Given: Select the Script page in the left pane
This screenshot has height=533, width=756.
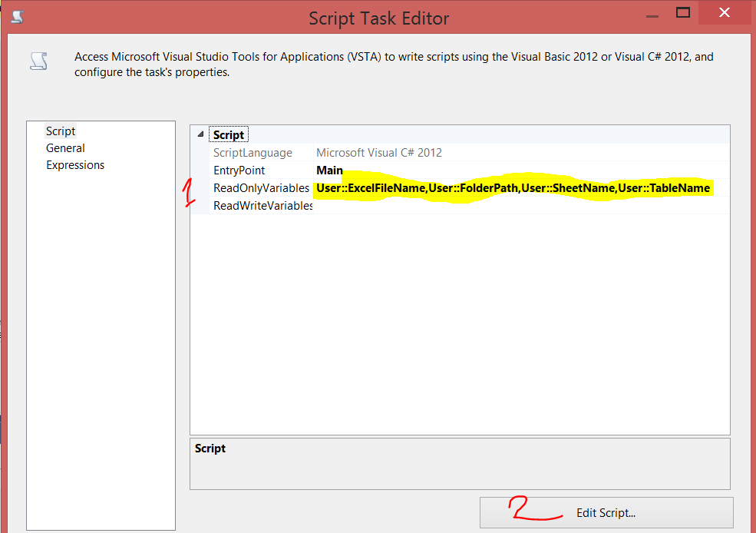Looking at the screenshot, I should tap(61, 131).
